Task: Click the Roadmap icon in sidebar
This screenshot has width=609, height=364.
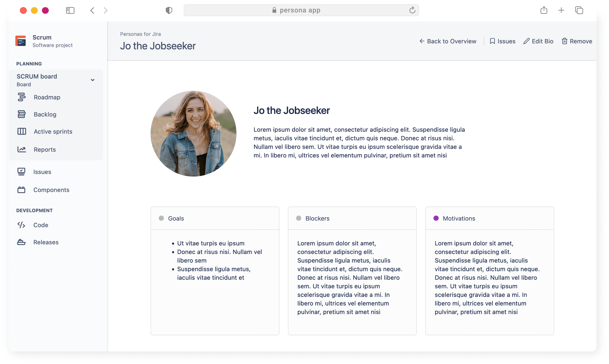Action: coord(21,97)
